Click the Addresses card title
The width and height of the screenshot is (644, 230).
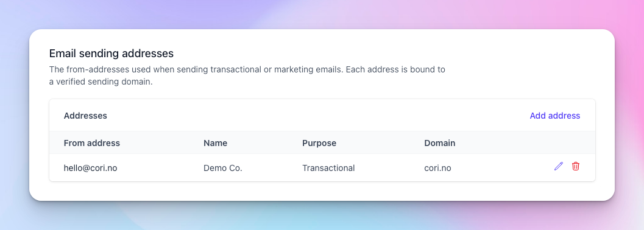click(85, 116)
